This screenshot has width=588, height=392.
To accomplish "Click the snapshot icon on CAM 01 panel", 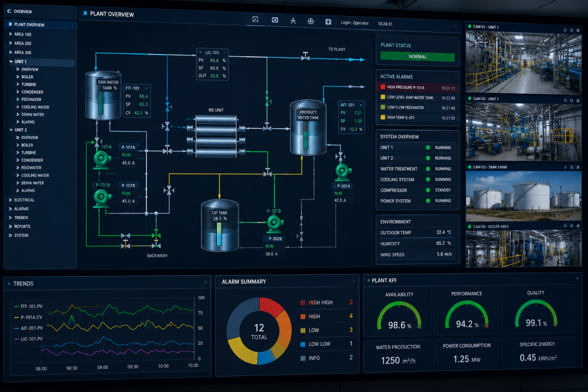I will (565, 30).
